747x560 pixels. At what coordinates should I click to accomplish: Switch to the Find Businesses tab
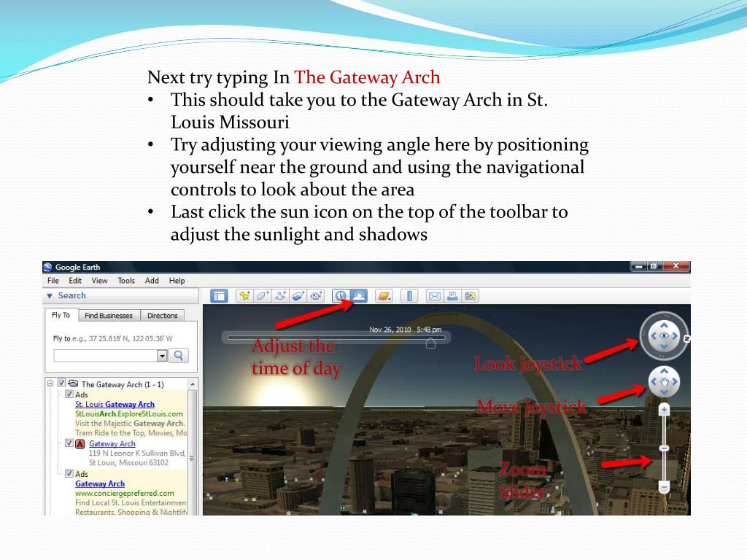click(x=109, y=315)
